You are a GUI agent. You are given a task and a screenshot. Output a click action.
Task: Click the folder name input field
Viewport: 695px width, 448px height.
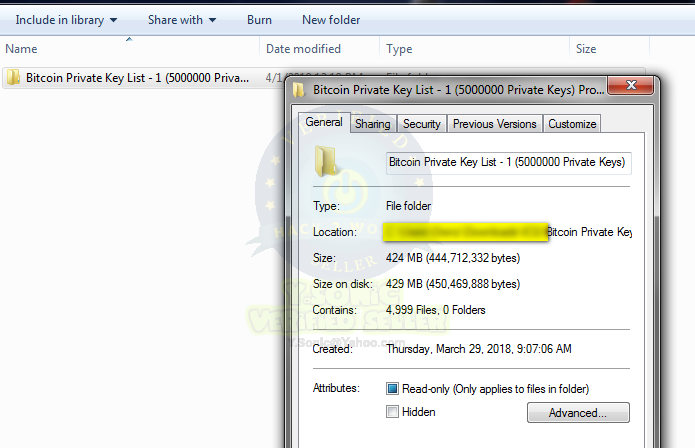click(508, 163)
